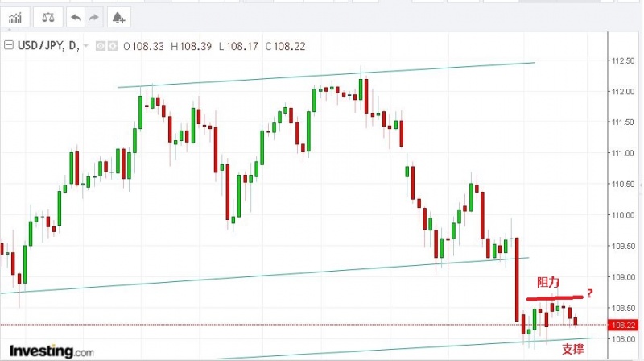Click the settings icon next to symbol legend
The image size is (644, 361).
click(112, 45)
